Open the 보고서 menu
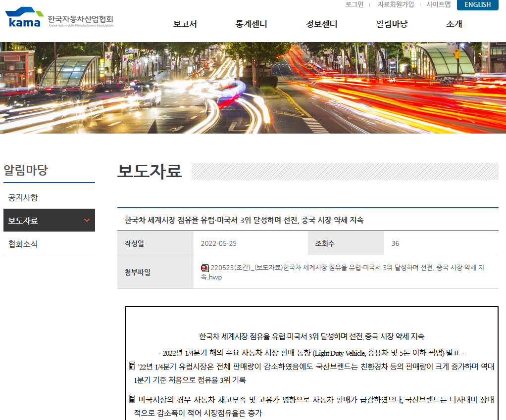This screenshot has height=420, width=506. [185, 24]
